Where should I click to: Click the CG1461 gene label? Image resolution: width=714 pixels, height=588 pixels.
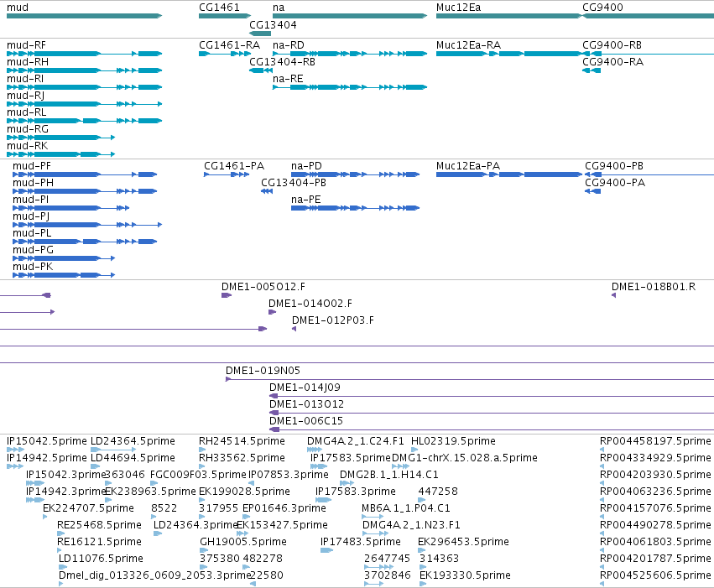click(219, 8)
